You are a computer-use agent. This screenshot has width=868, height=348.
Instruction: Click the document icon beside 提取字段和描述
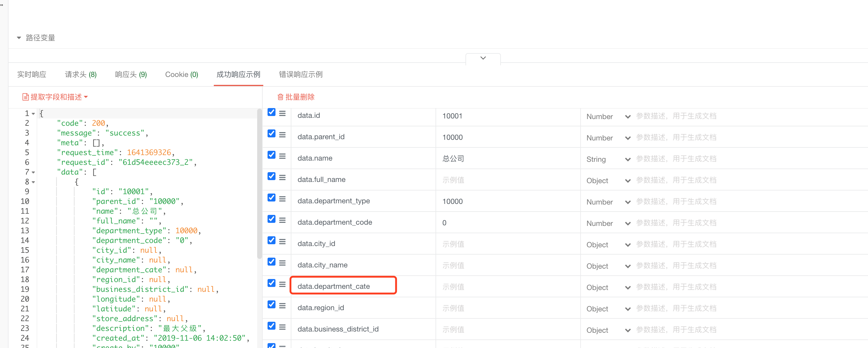click(x=25, y=97)
